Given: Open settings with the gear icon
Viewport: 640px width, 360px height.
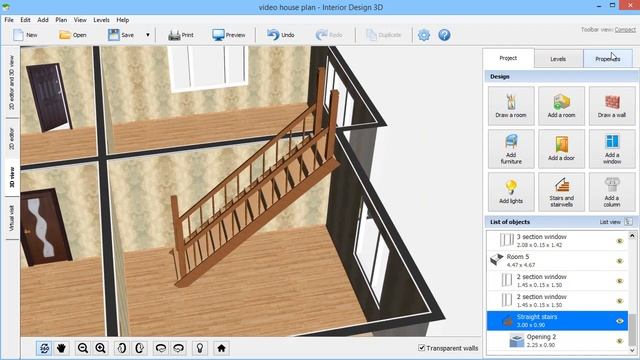Looking at the screenshot, I should point(424,35).
